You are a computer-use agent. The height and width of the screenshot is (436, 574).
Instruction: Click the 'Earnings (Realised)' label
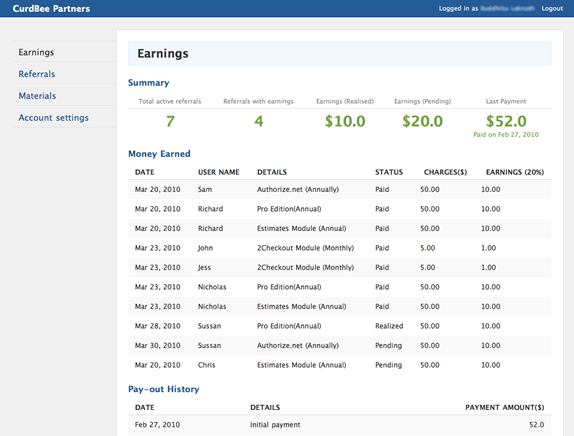click(345, 101)
